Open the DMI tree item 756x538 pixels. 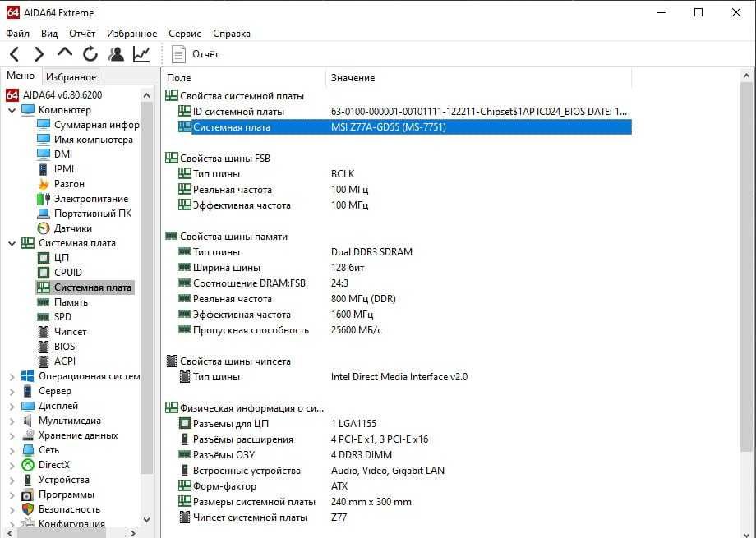point(62,154)
